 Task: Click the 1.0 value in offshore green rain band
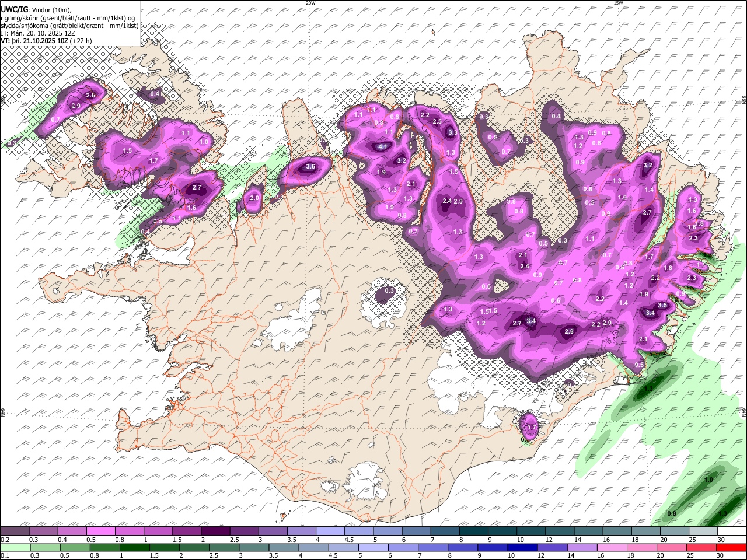tap(708, 480)
